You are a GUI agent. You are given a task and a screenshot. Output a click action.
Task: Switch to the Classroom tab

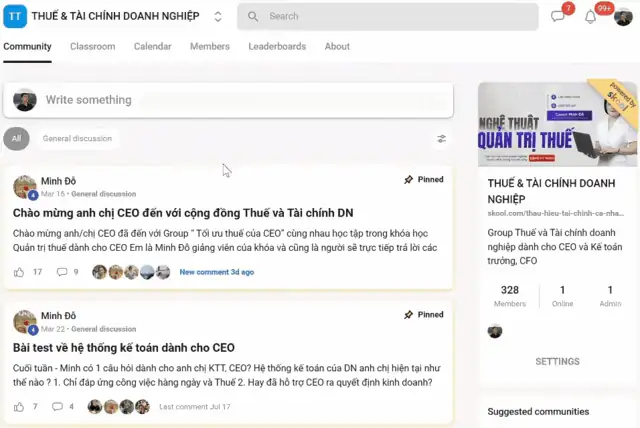point(93,47)
